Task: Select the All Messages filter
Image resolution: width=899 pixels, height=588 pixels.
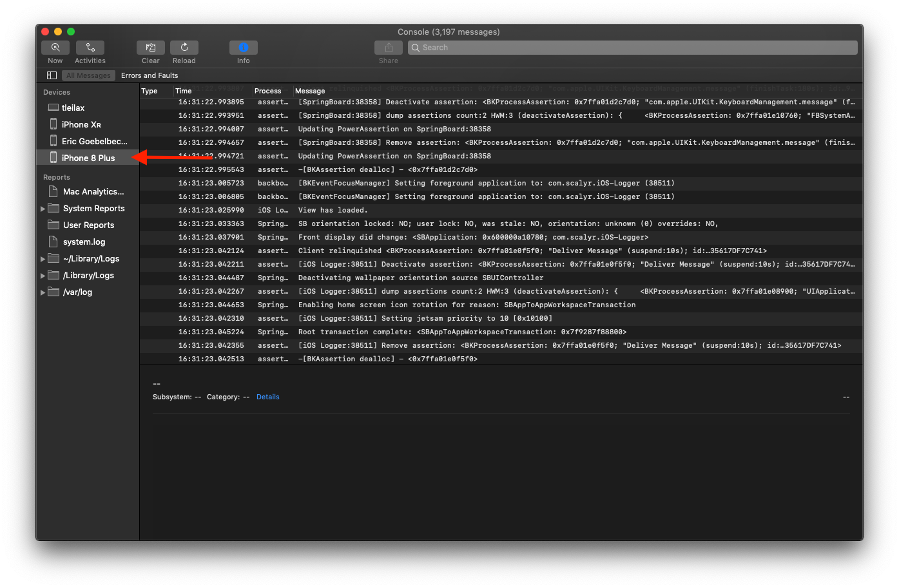Action: [88, 75]
